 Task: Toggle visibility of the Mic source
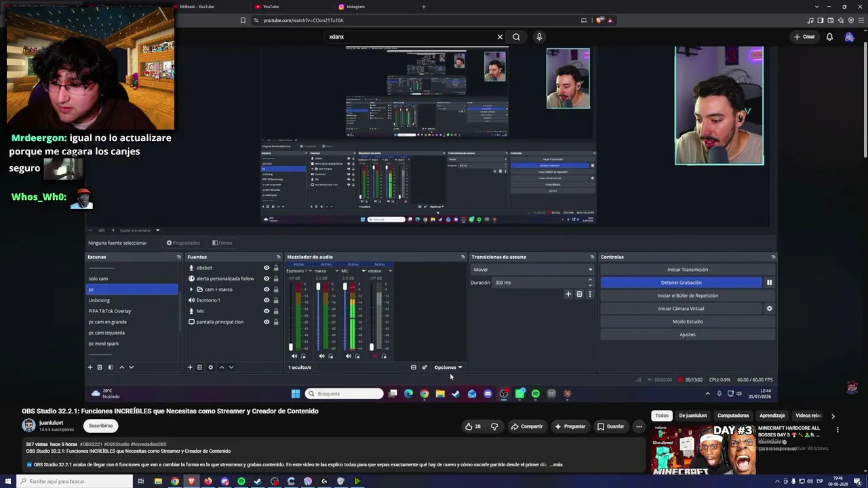click(x=267, y=311)
